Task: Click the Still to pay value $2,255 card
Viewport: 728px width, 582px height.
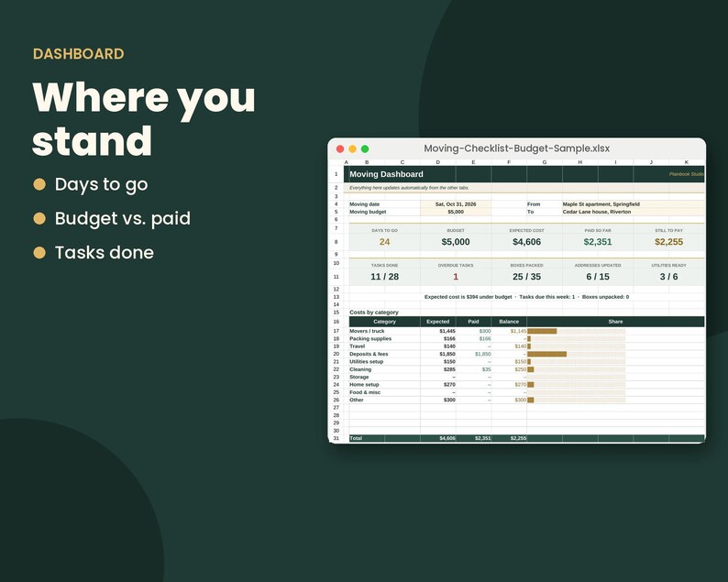Action: coord(668,242)
